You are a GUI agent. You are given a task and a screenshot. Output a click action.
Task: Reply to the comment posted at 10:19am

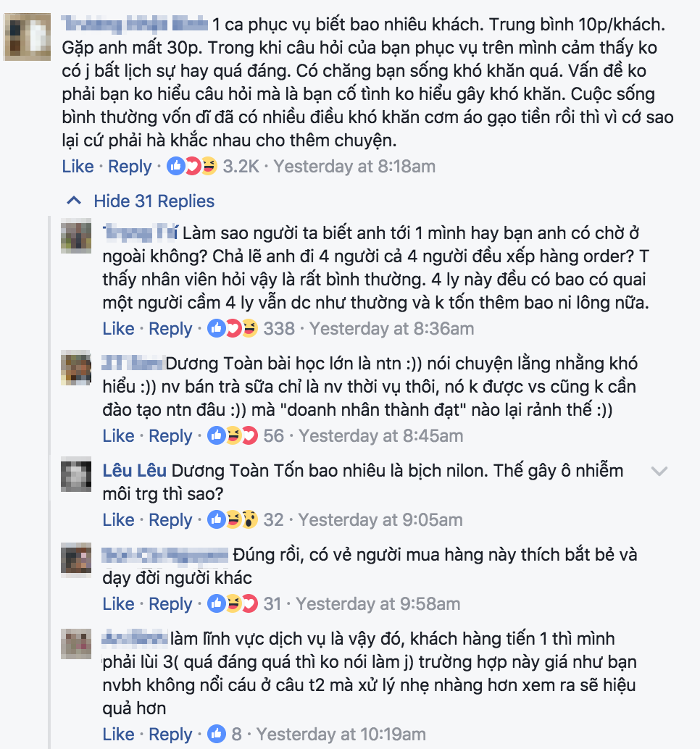point(170,735)
